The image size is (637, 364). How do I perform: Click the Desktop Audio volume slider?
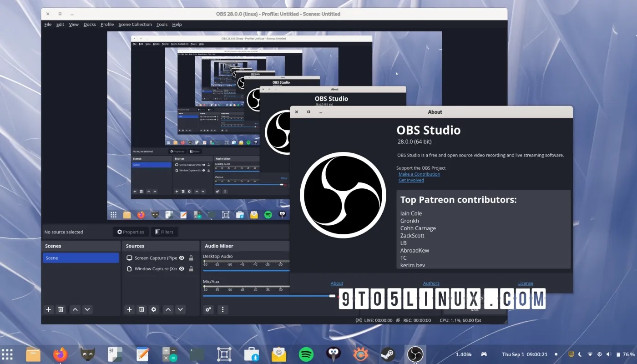[246, 270]
